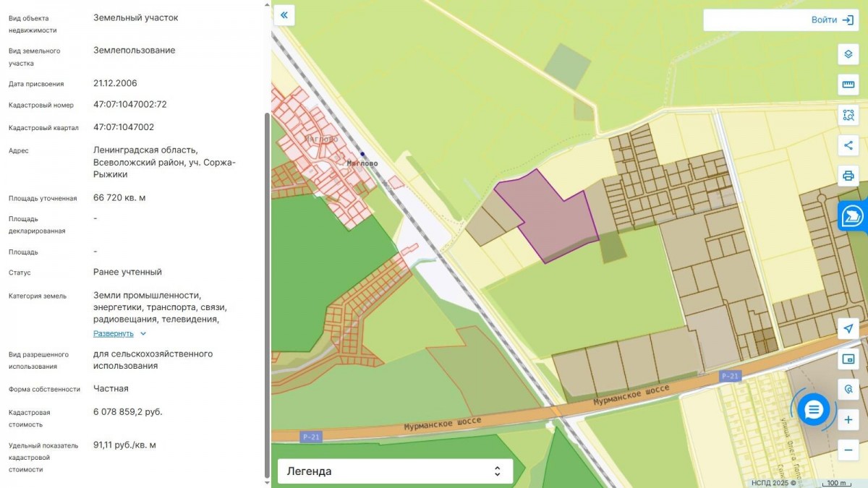The height and width of the screenshot is (488, 868).
Task: Click the info panel vertical scrollbar
Action: click(268, 296)
